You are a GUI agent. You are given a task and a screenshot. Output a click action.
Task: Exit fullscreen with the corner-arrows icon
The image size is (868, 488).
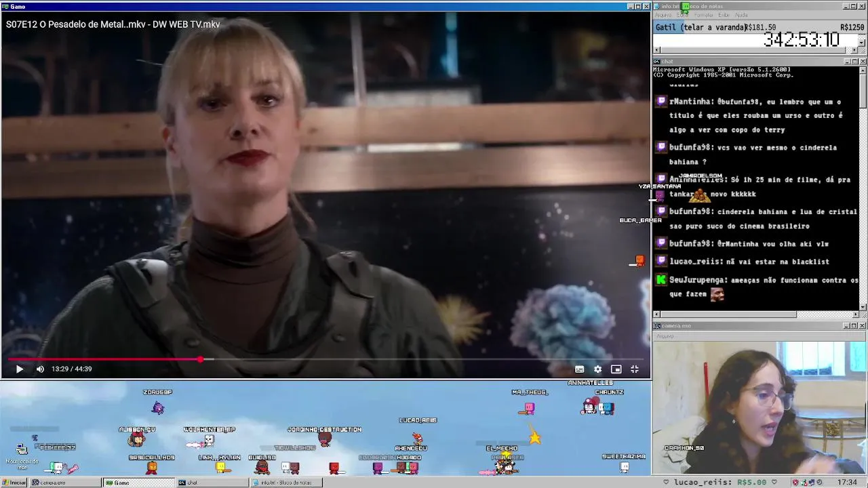pos(635,369)
